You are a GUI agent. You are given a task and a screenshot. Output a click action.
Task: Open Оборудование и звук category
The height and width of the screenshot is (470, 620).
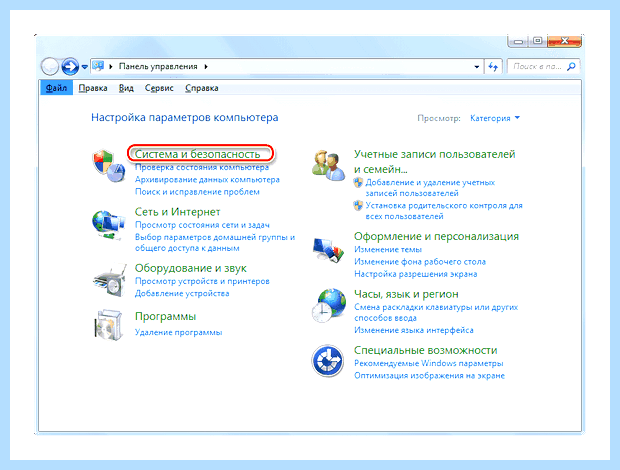(191, 268)
